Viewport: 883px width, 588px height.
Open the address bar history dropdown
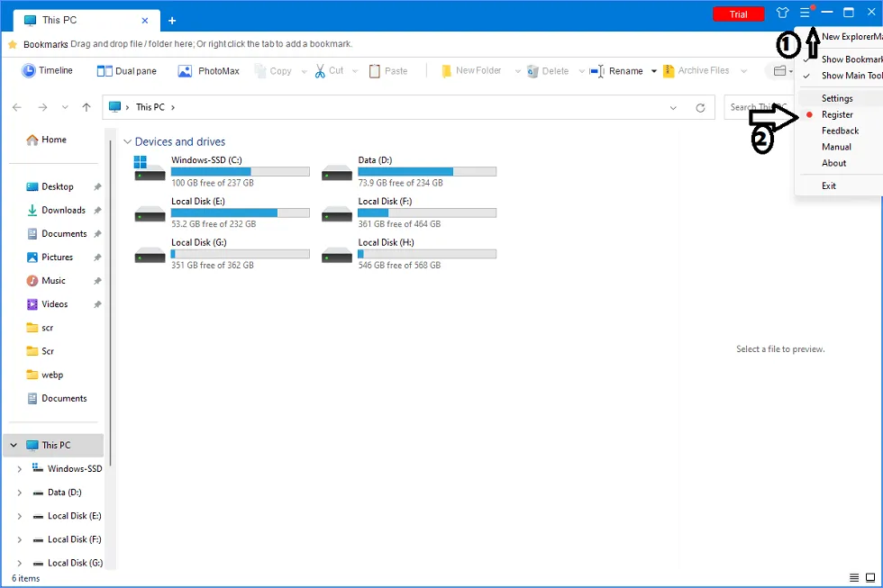(673, 108)
